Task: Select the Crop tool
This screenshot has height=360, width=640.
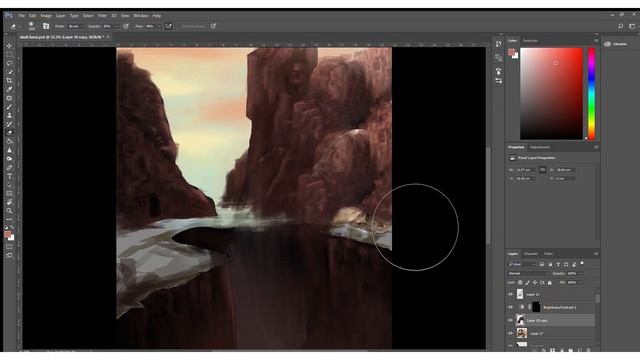Action: click(9, 80)
